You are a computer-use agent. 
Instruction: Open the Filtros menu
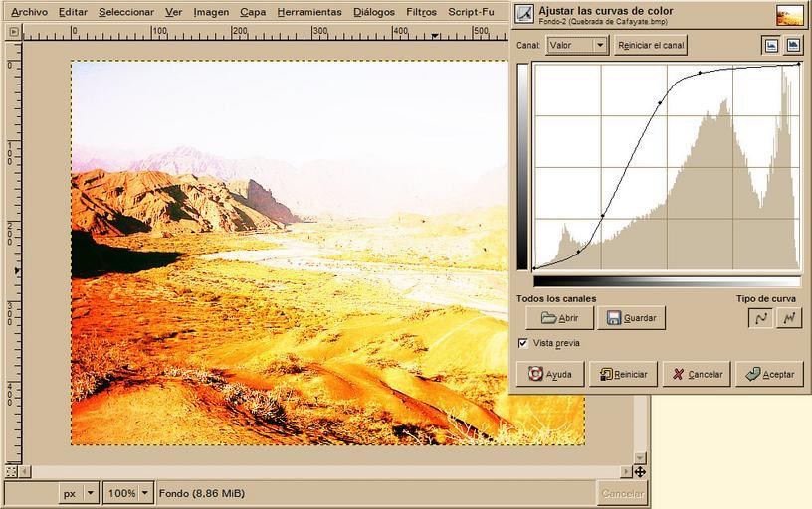click(421, 12)
